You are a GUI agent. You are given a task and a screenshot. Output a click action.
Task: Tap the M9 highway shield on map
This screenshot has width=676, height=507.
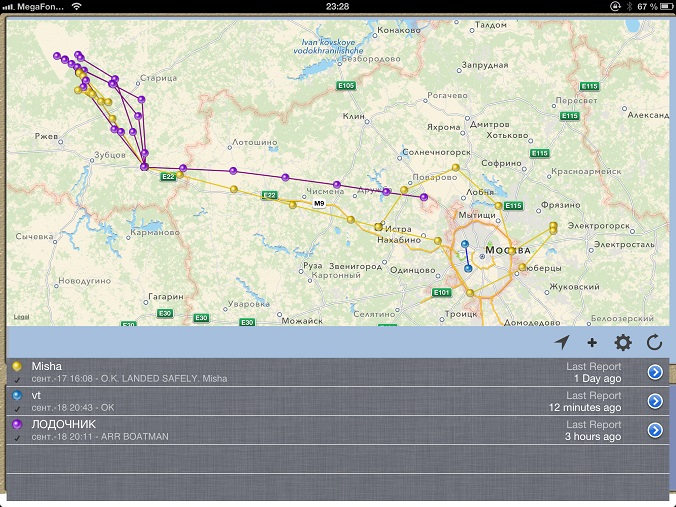(319, 203)
